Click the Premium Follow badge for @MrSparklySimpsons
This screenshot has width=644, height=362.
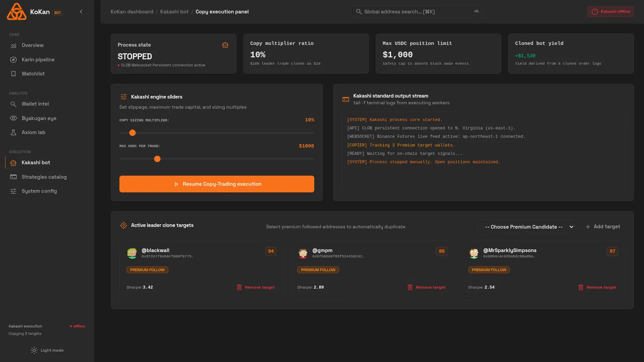(x=489, y=270)
